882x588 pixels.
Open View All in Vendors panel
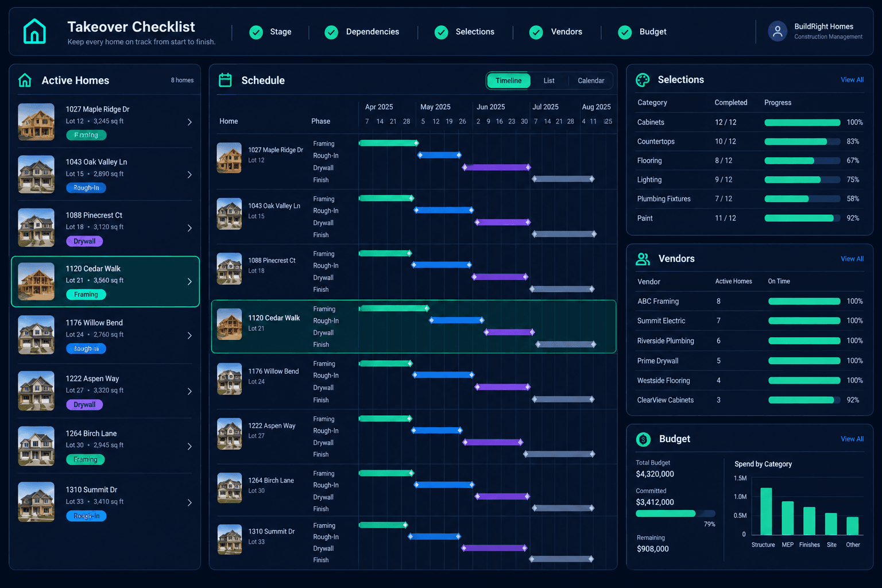[852, 259]
